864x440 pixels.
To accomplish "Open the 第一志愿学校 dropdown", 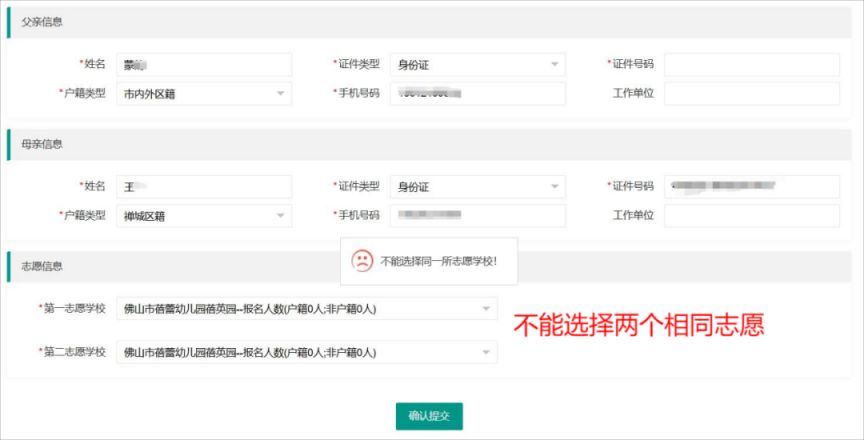I will coord(307,308).
